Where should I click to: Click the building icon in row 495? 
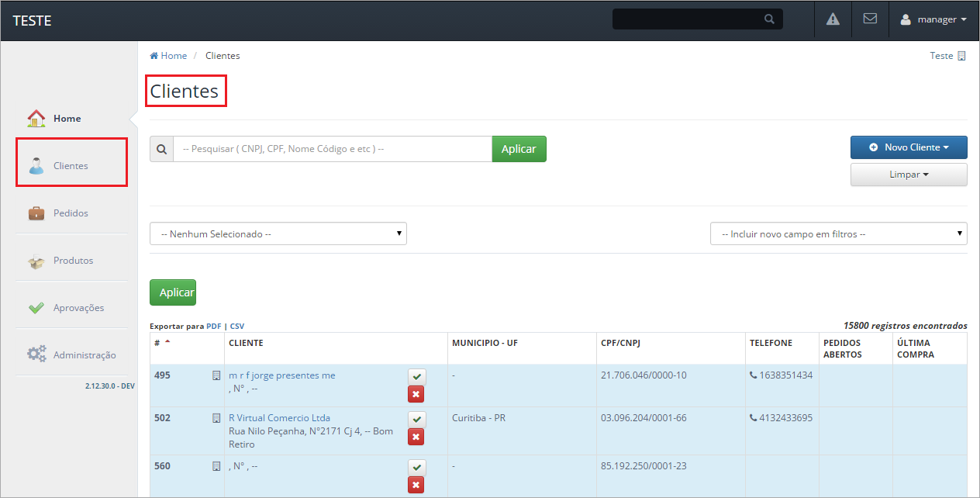[x=216, y=375]
